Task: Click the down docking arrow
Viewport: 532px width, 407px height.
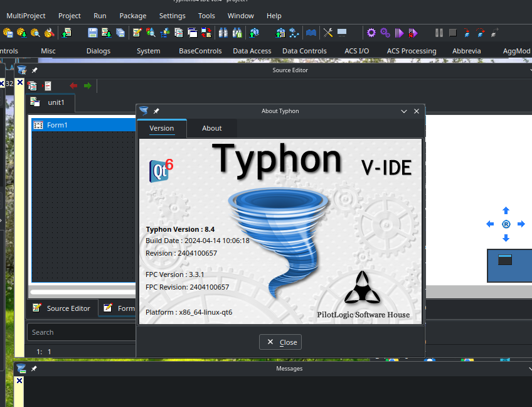Action: 506,238
